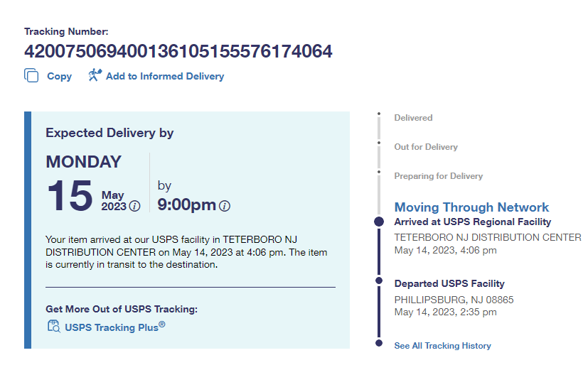Select Add to Informed Delivery

tap(164, 76)
